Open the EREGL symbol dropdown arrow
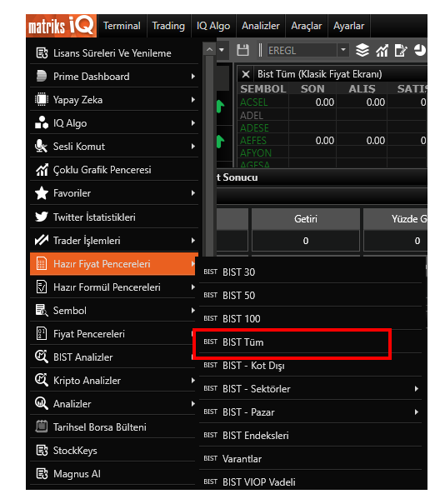 point(343,50)
